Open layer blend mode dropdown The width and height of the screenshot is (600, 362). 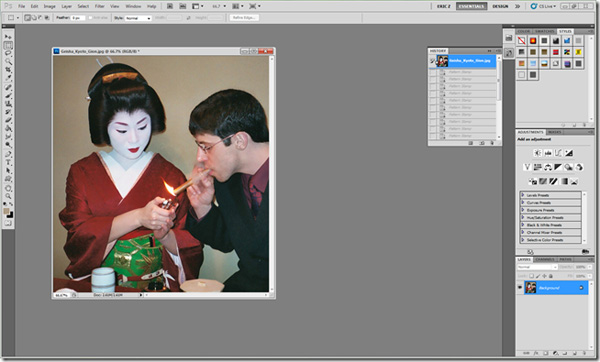click(538, 267)
